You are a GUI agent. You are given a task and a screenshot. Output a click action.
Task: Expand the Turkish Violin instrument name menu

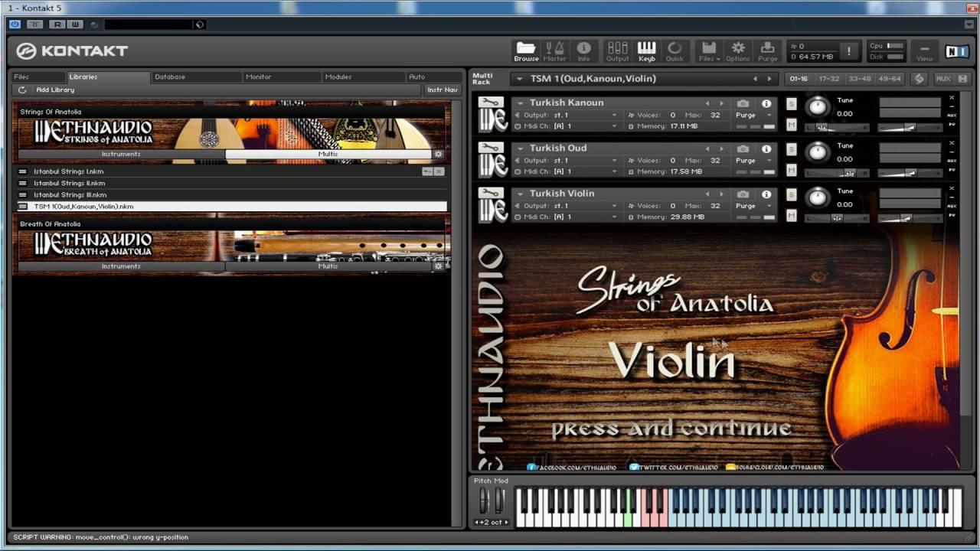pos(520,194)
